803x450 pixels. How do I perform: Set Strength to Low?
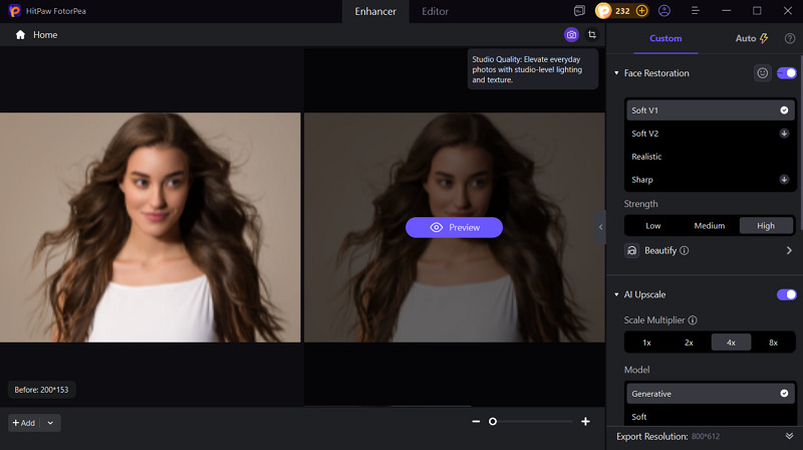[x=653, y=226]
